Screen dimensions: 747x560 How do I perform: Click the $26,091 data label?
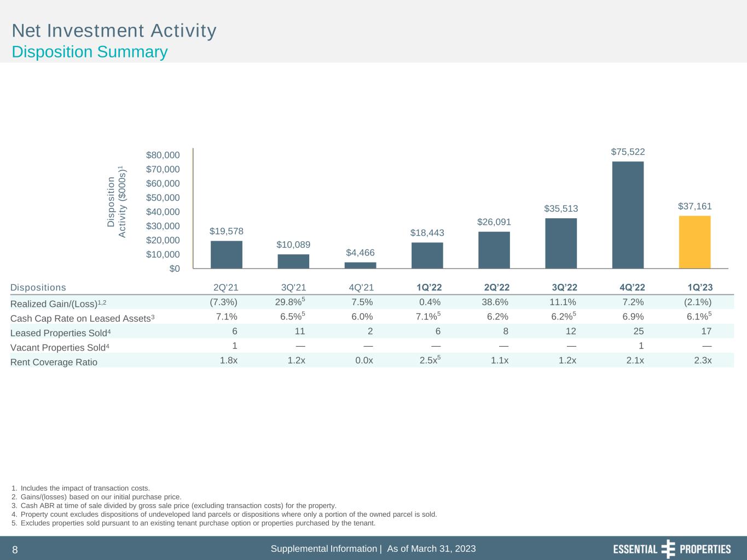(494, 221)
